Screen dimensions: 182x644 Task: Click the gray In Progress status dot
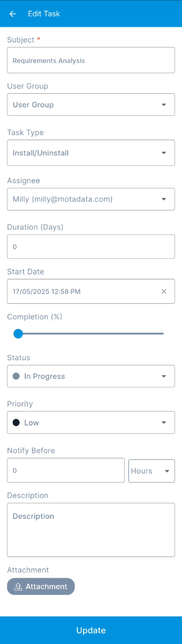16,376
